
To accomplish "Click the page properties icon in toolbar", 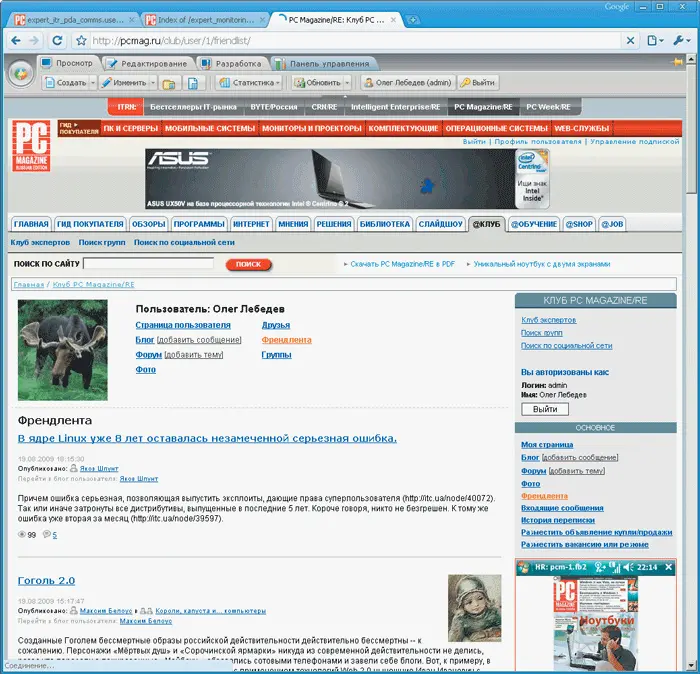I will (x=193, y=83).
